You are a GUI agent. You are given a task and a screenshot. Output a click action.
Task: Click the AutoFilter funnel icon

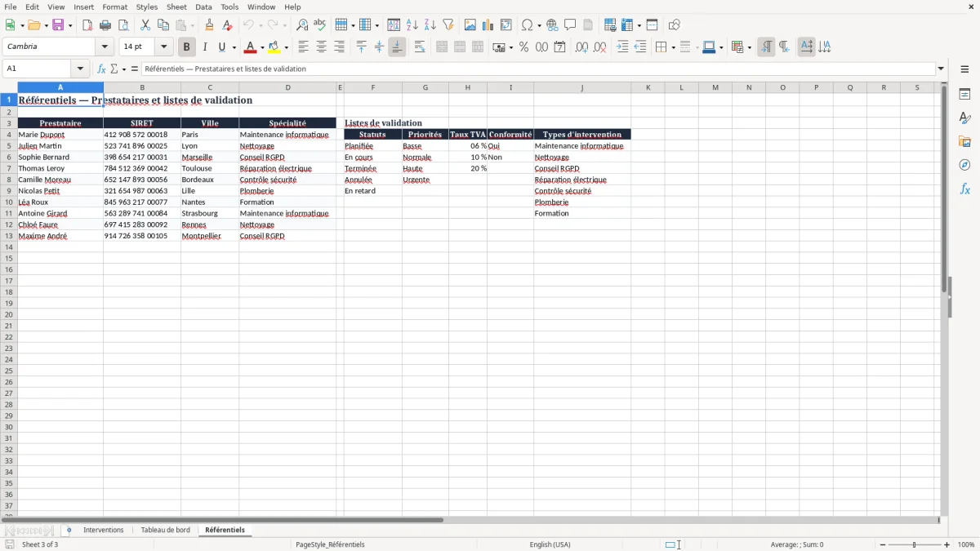(x=448, y=25)
